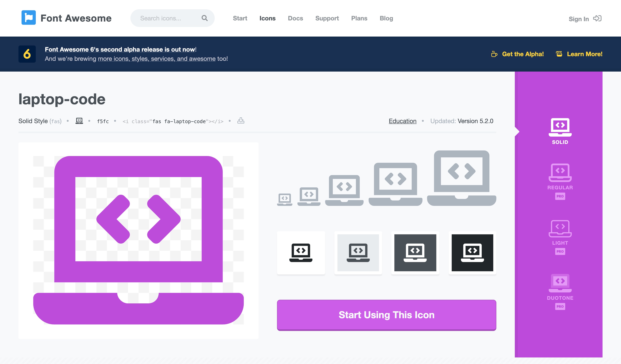Click the sign-in arrow icon

point(597,18)
